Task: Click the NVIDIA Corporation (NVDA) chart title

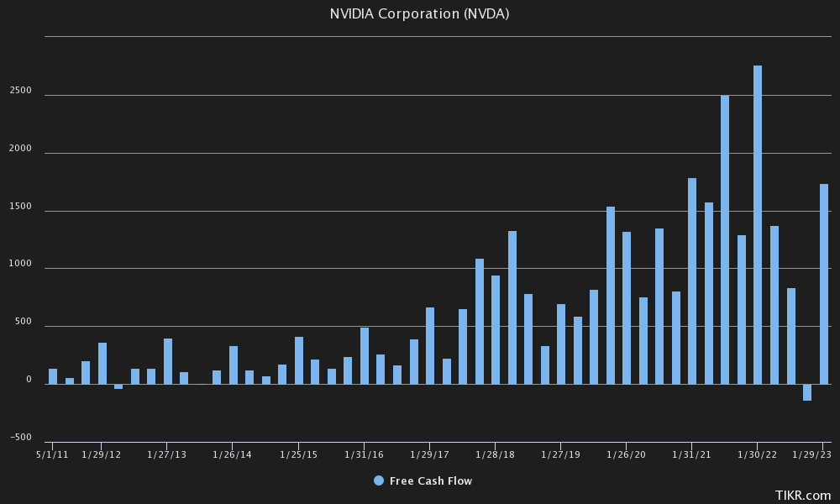Action: (419, 14)
